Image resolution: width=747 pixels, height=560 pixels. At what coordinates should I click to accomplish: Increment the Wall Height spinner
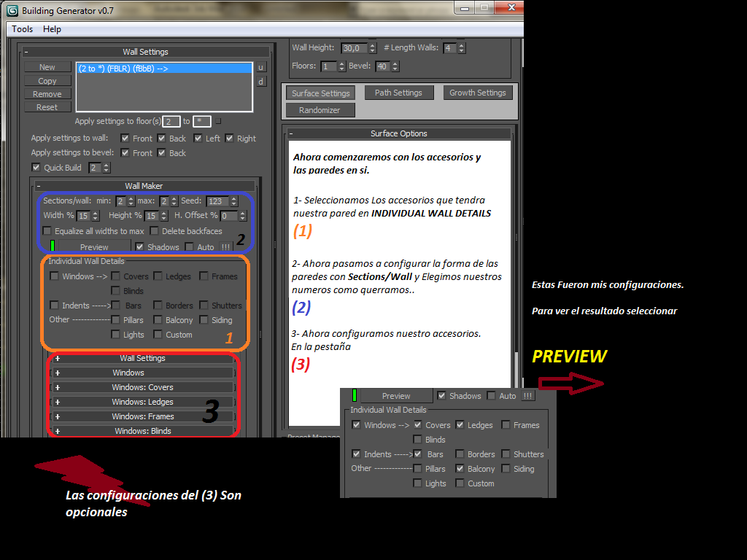pos(373,45)
